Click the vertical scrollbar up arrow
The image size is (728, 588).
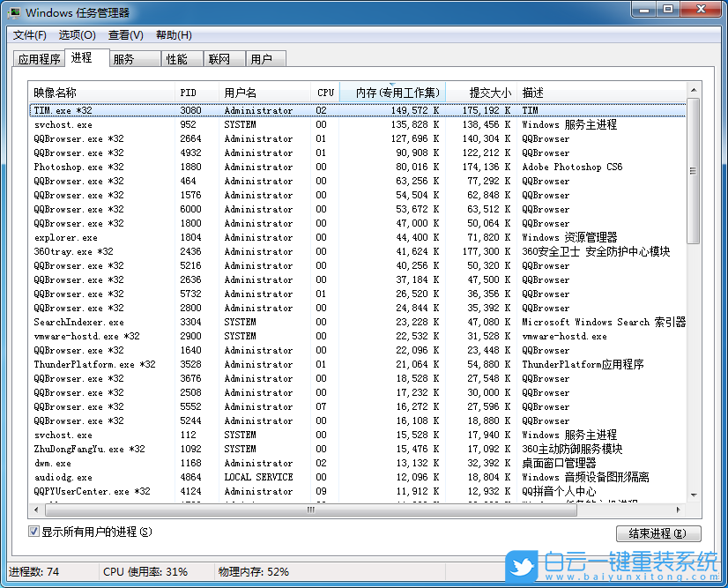693,91
